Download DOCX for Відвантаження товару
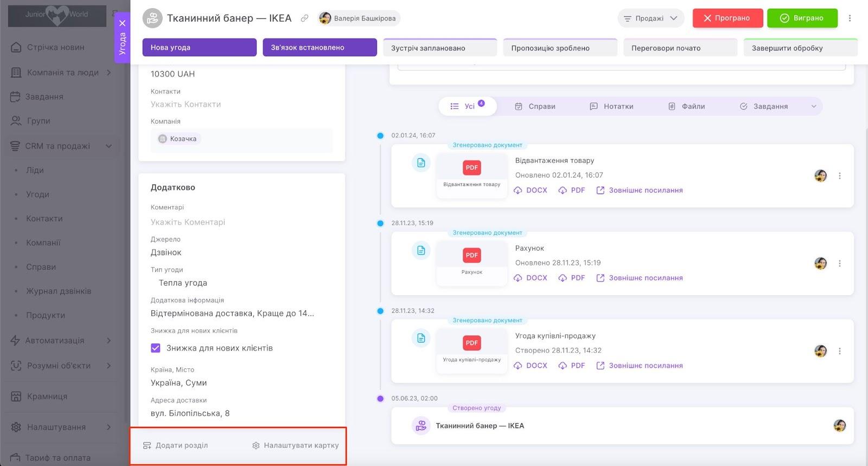Image resolution: width=868 pixels, height=466 pixels. point(531,190)
